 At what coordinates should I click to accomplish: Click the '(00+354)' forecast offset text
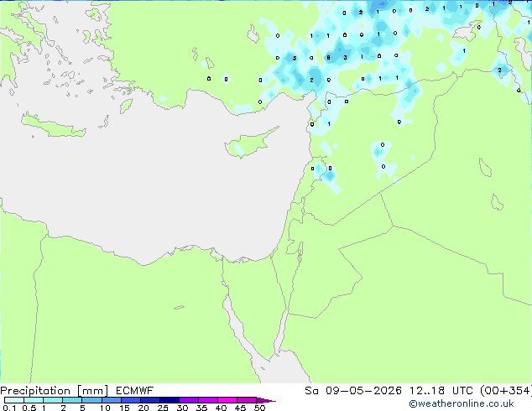coord(507,391)
